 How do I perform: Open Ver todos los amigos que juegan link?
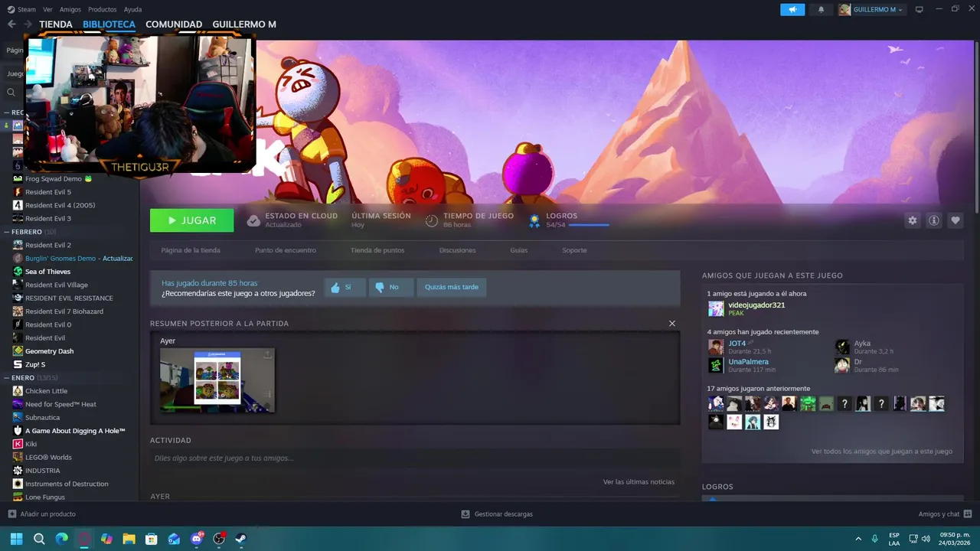(882, 452)
